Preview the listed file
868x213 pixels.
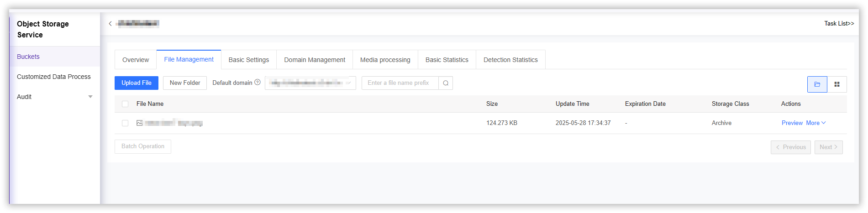(792, 123)
